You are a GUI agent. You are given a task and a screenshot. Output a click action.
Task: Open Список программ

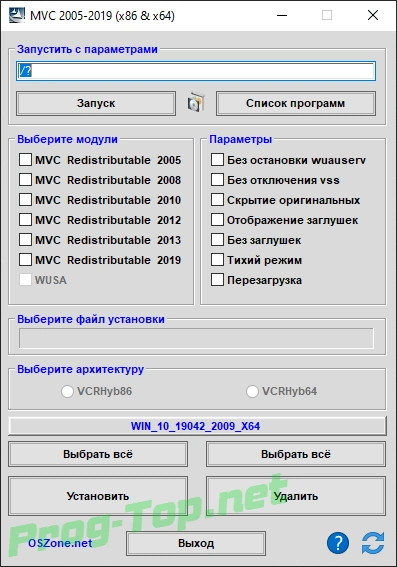296,103
